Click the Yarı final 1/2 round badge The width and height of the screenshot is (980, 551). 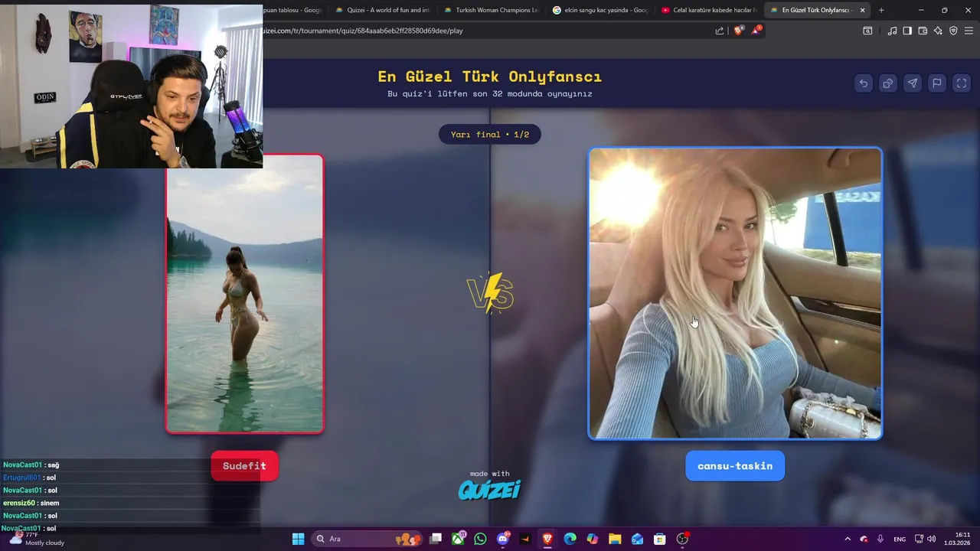(x=490, y=135)
